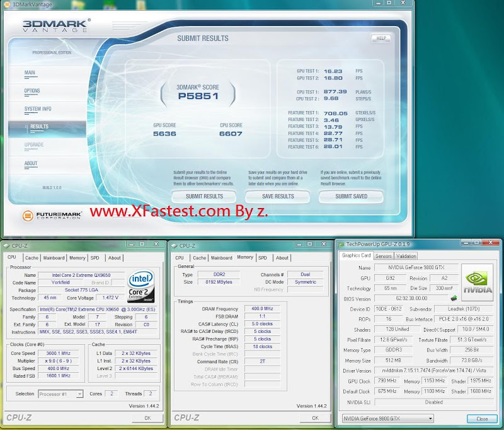This screenshot has width=504, height=430.
Task: Switch to SPD tab in memory CPU-Z window
Action: coord(263,258)
